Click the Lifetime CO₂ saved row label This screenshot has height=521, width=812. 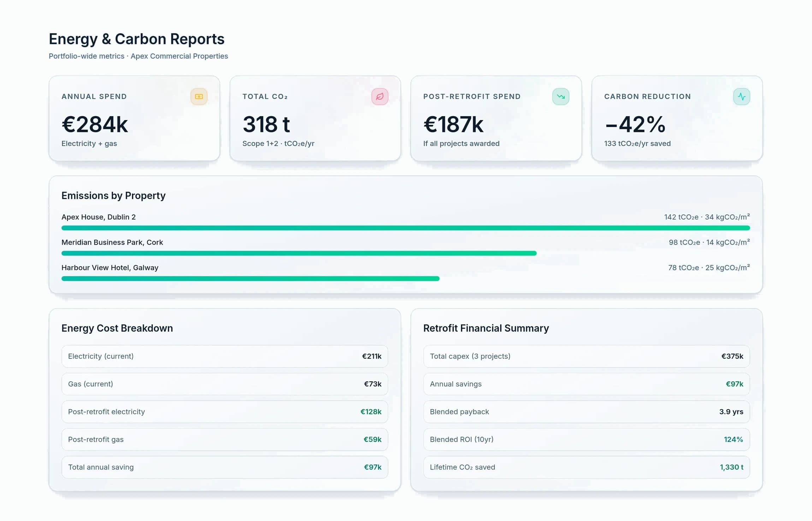coord(462,467)
